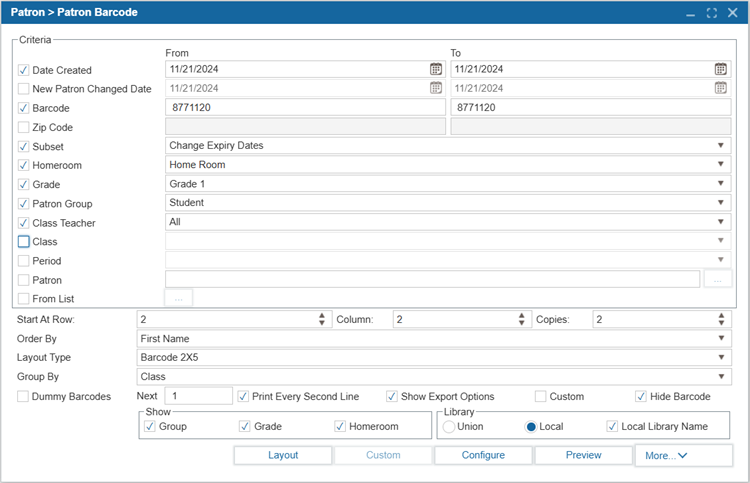Image resolution: width=750 pixels, height=483 pixels.
Task: Open calendar for Date Created To field
Action: coord(720,69)
